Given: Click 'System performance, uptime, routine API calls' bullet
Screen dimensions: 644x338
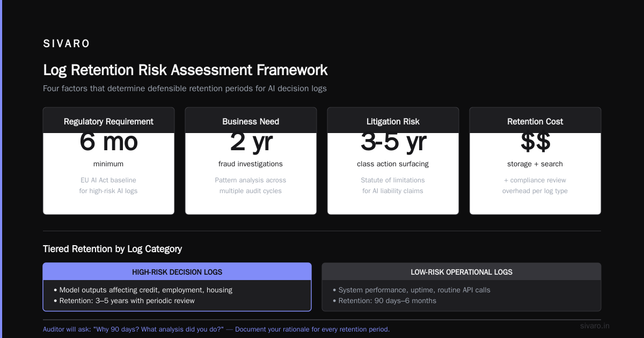Looking at the screenshot, I should pos(412,290).
